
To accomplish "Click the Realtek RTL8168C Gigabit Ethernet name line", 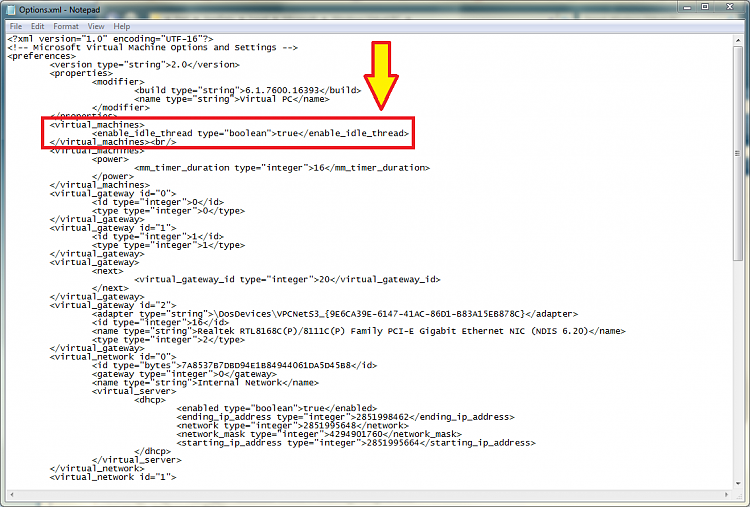I will point(359,331).
